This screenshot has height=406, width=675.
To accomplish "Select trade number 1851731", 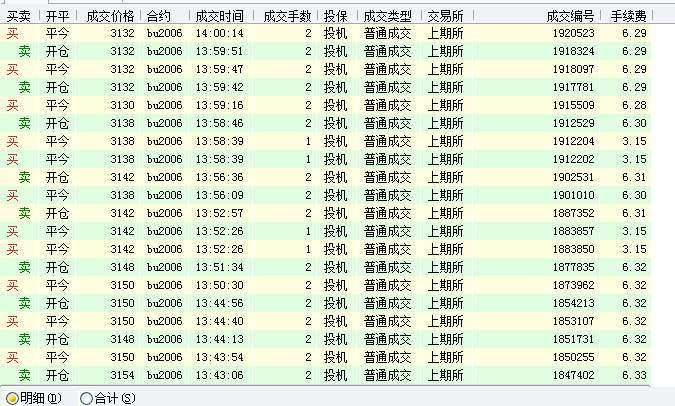I will coord(573,339).
